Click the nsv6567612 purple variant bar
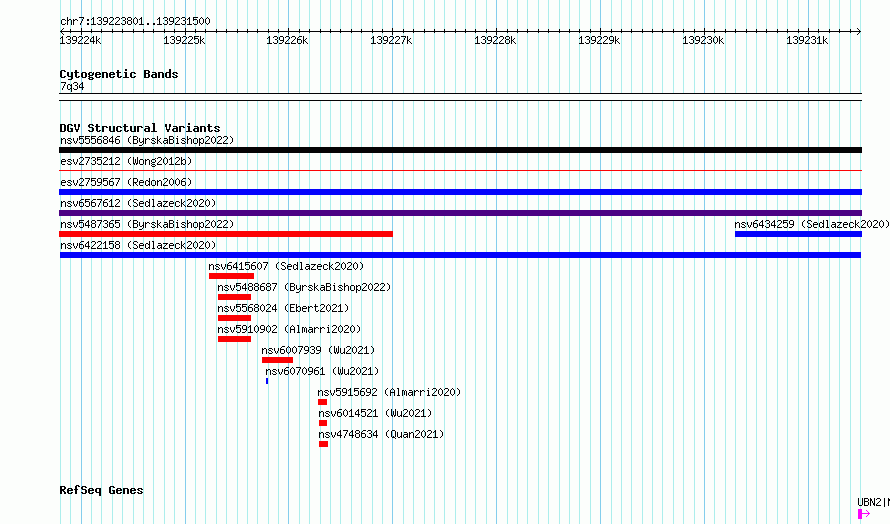 [460, 213]
